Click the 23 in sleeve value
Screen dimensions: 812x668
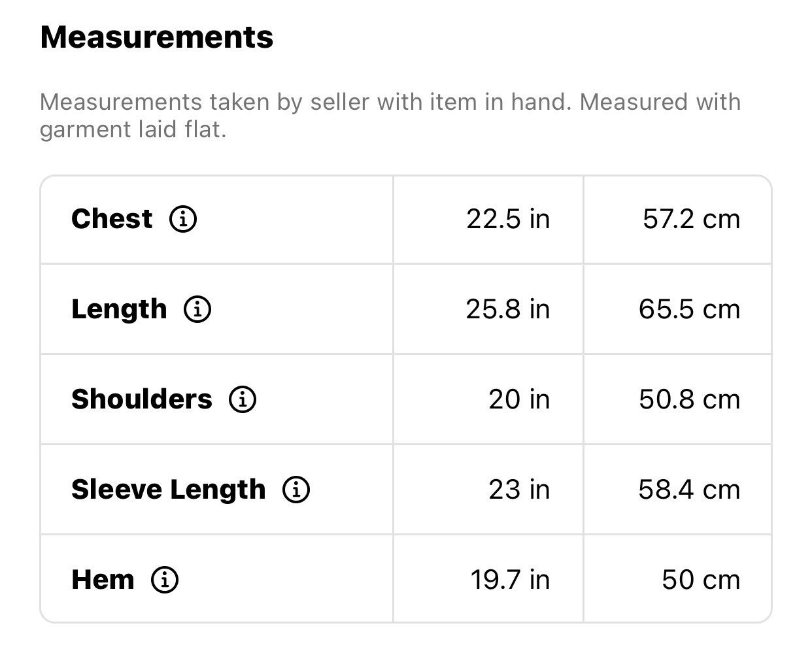pos(519,490)
